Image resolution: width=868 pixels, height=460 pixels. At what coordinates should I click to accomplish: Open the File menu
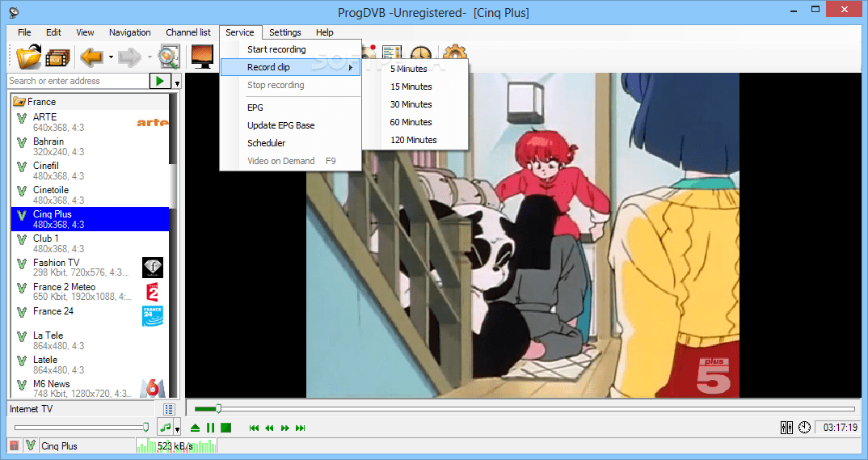pyautogui.click(x=24, y=32)
